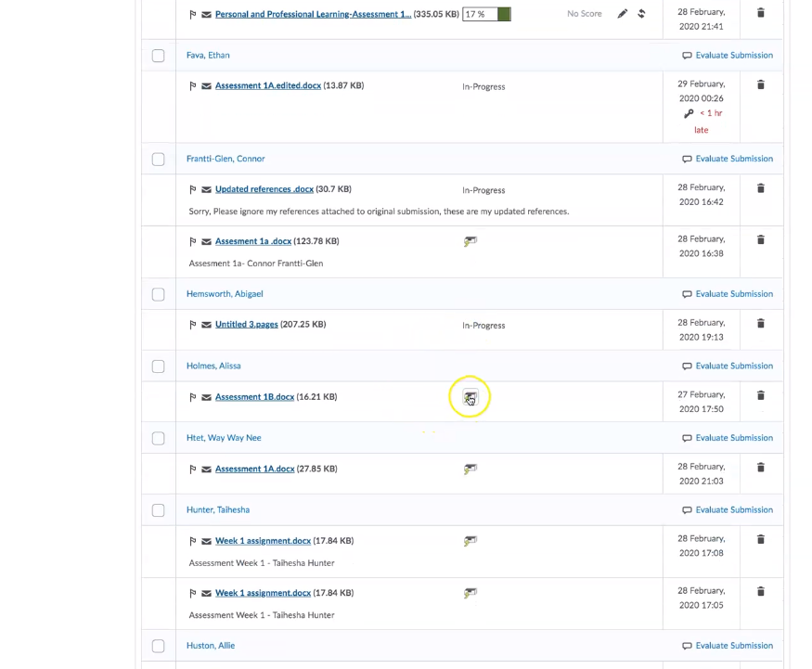The image size is (812, 669).
Task: Click envelope icon for 17:08 Week 1 assignment
Action: tap(206, 541)
